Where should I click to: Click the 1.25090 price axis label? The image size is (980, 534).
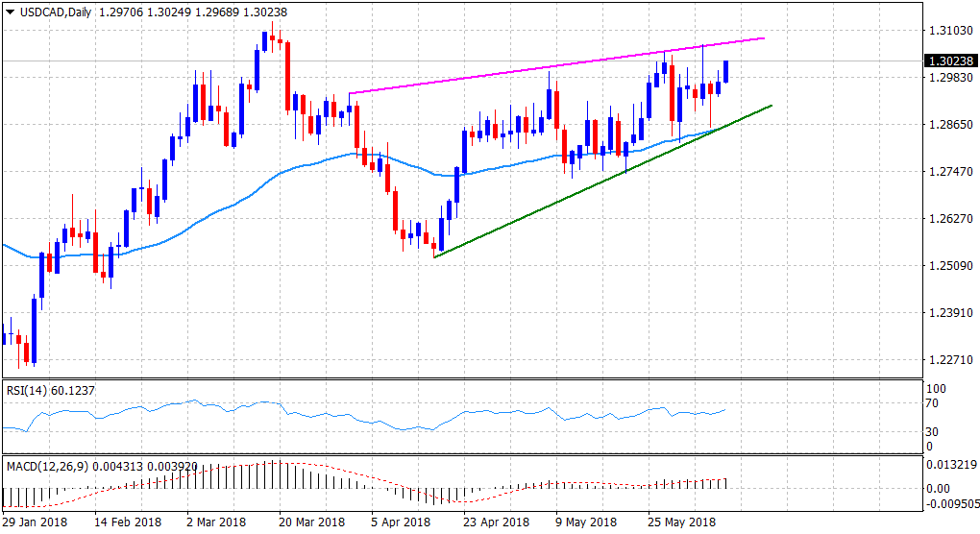[x=950, y=266]
